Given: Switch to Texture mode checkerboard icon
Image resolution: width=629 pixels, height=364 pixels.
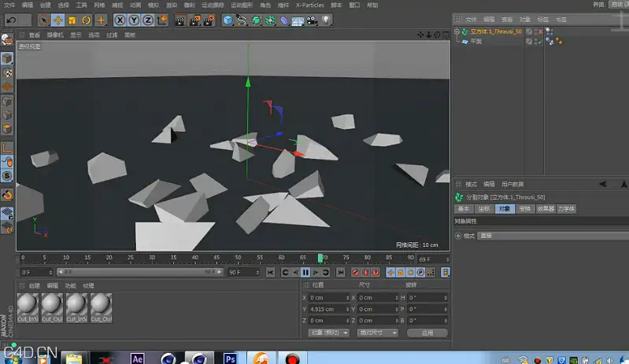Looking at the screenshot, I should tap(7, 73).
